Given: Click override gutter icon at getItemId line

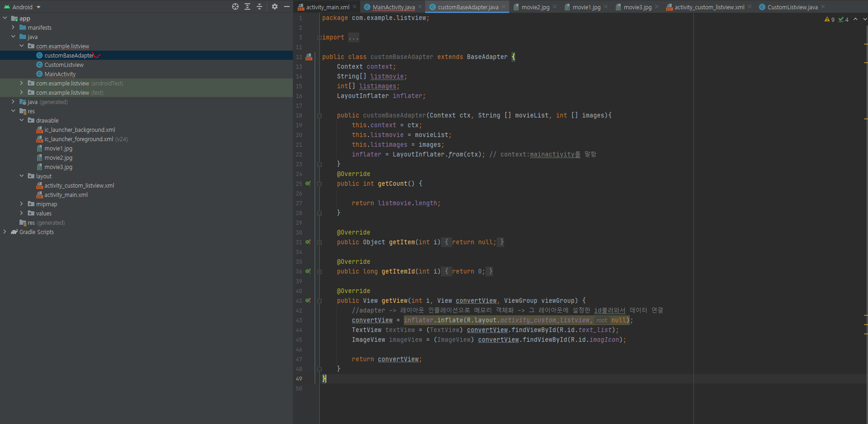Looking at the screenshot, I should (x=308, y=271).
